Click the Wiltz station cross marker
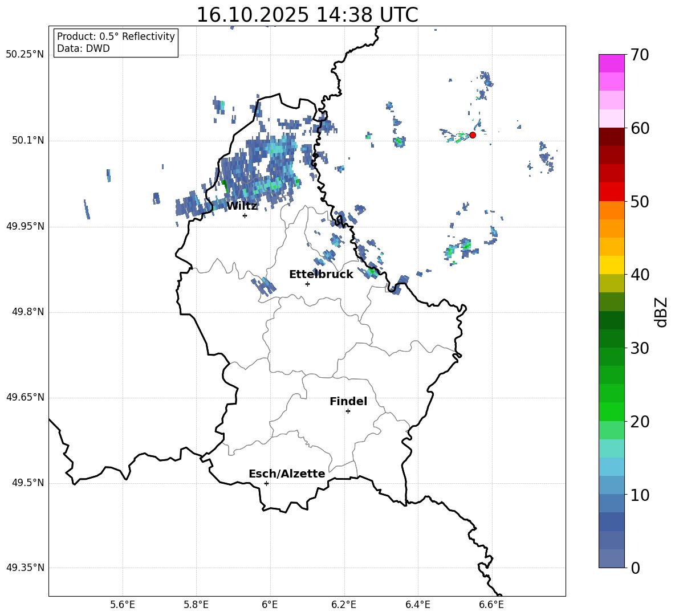 pyautogui.click(x=245, y=215)
